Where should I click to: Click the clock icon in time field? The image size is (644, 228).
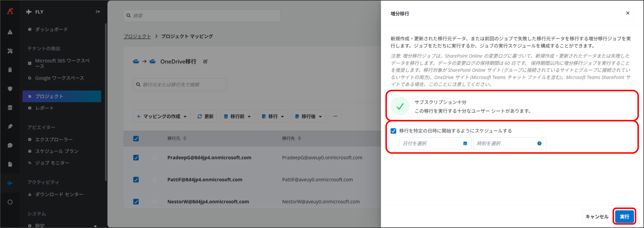pos(539,143)
